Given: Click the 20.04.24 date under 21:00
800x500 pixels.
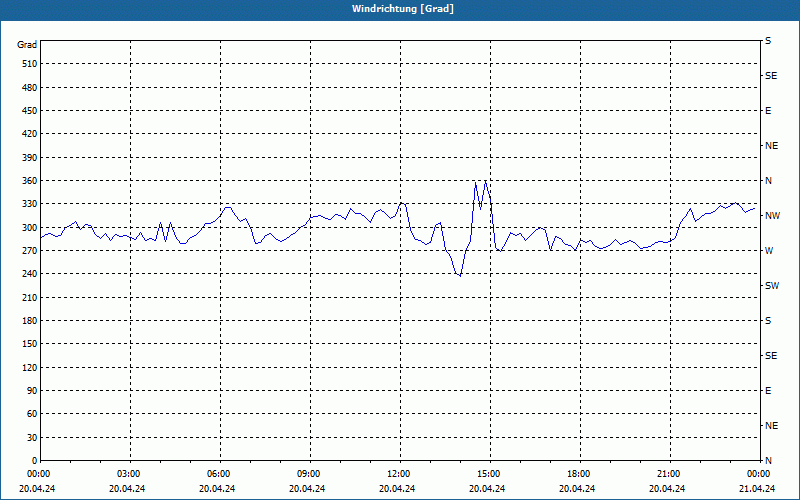Looking at the screenshot, I should click(667, 489).
